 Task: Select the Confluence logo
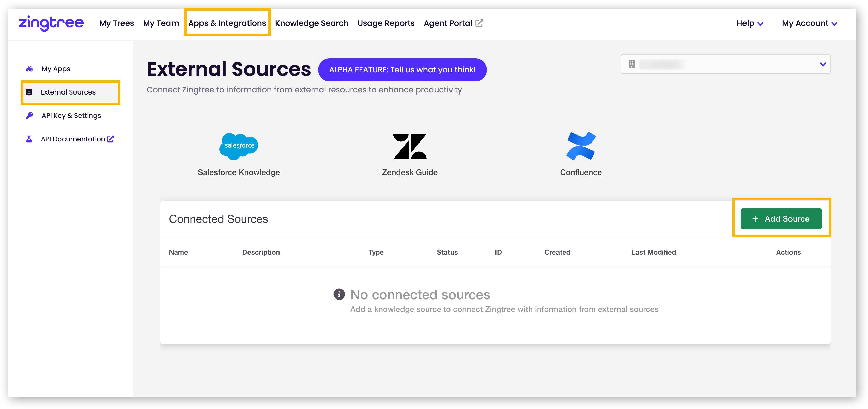tap(581, 146)
